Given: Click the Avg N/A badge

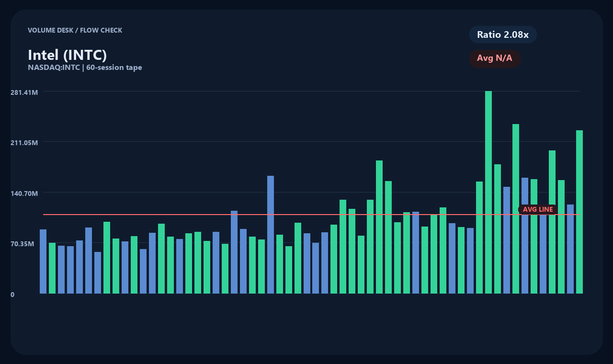Looking at the screenshot, I should (x=495, y=58).
